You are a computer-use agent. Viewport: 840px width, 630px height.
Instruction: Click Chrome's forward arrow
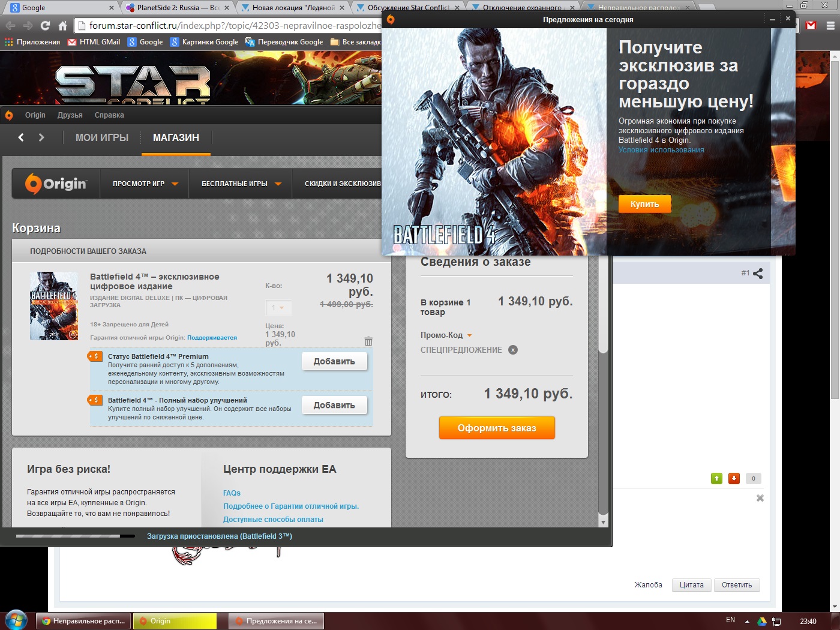tap(28, 26)
